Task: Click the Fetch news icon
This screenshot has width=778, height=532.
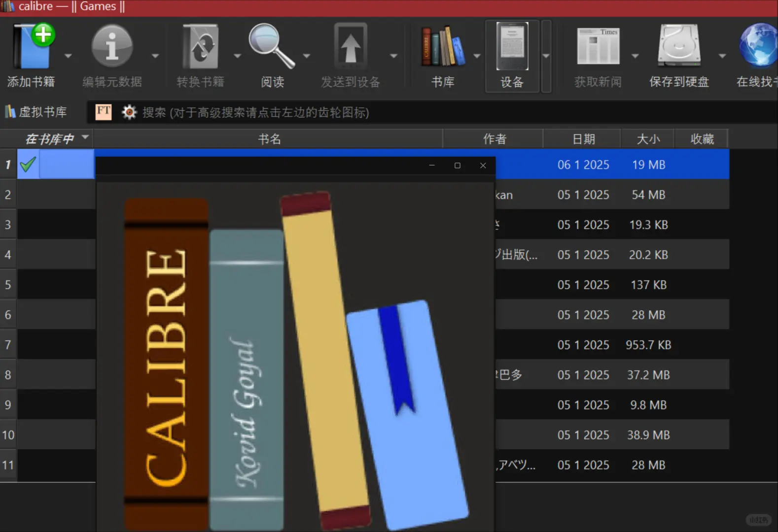Action: tap(598, 46)
